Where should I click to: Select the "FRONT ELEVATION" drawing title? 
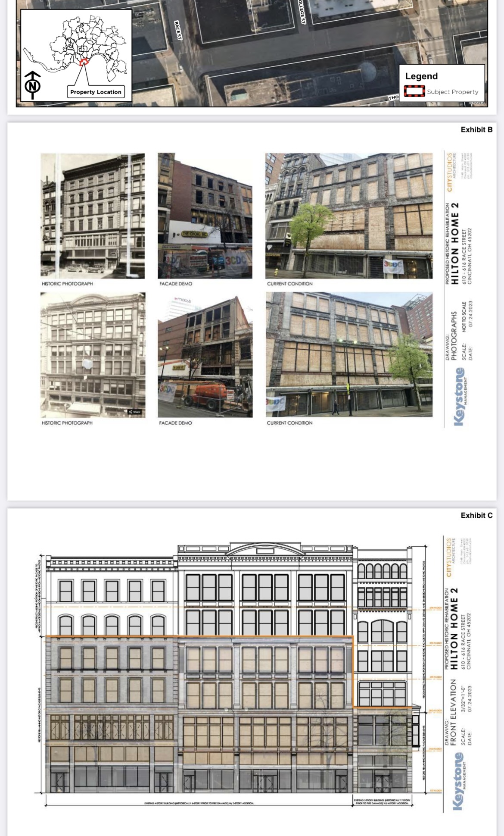point(453,712)
